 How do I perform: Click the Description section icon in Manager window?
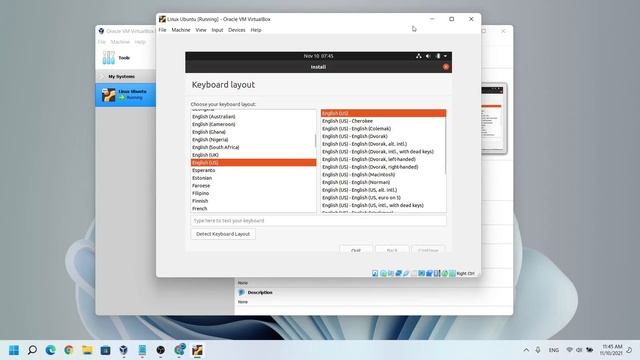coord(241,292)
